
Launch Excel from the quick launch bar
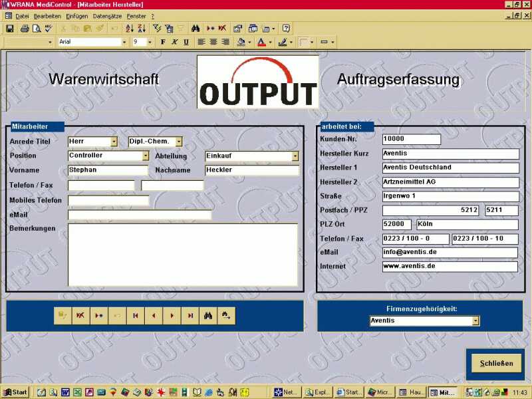coord(77,392)
